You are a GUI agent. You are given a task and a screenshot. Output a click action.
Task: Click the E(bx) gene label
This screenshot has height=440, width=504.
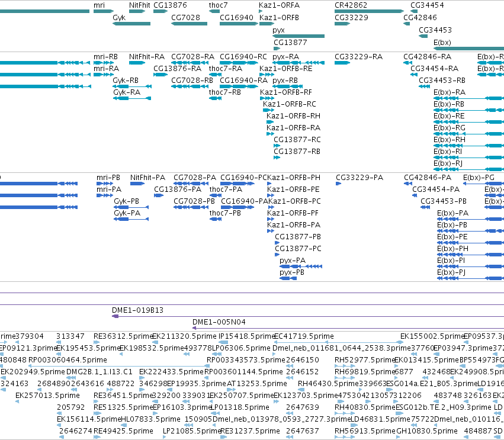[442, 43]
